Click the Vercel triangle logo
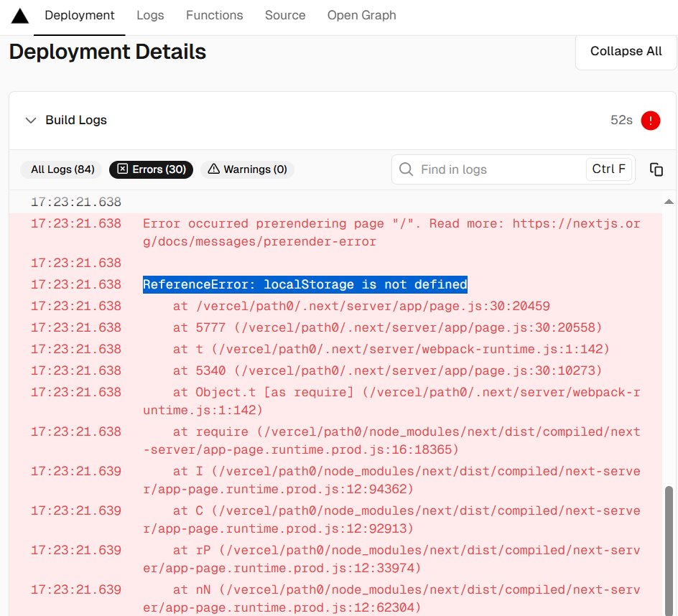The height and width of the screenshot is (616, 678). 20,16
